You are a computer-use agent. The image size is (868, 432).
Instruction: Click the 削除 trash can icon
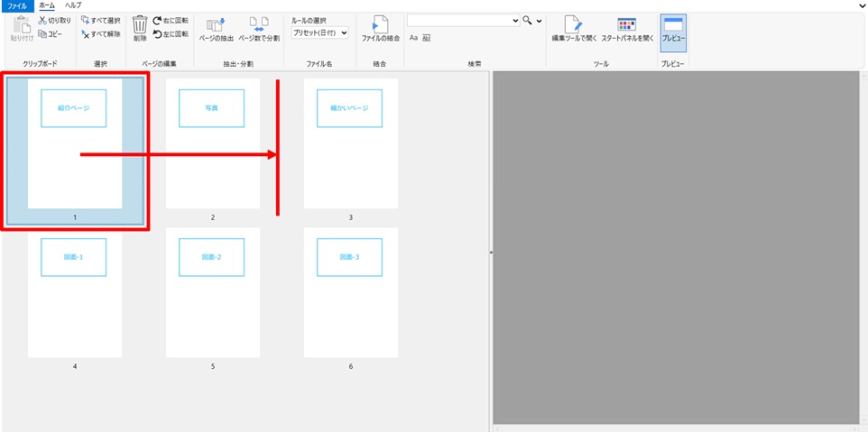click(140, 27)
